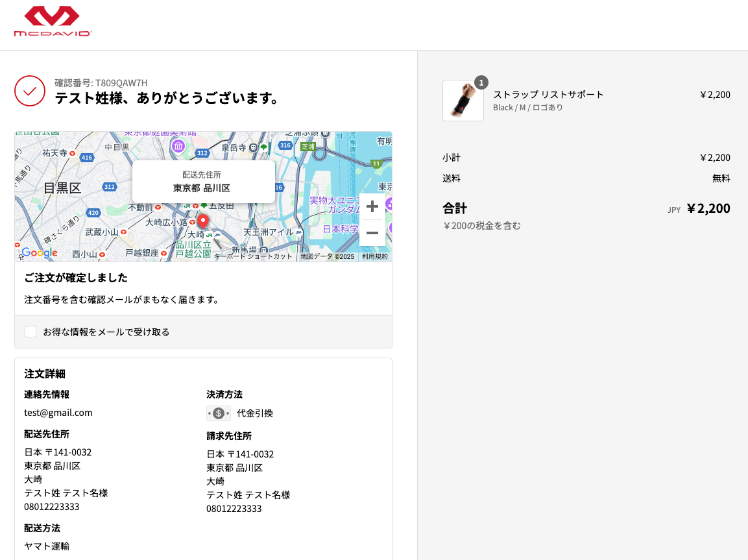Click the red delivery location pin
Image resolution: width=748 pixels, height=560 pixels.
coord(202,219)
